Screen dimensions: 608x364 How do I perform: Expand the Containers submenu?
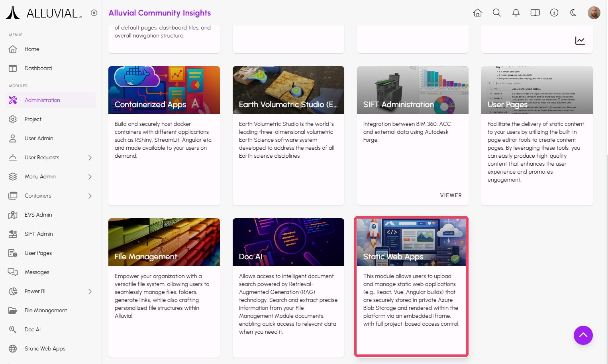click(x=90, y=196)
